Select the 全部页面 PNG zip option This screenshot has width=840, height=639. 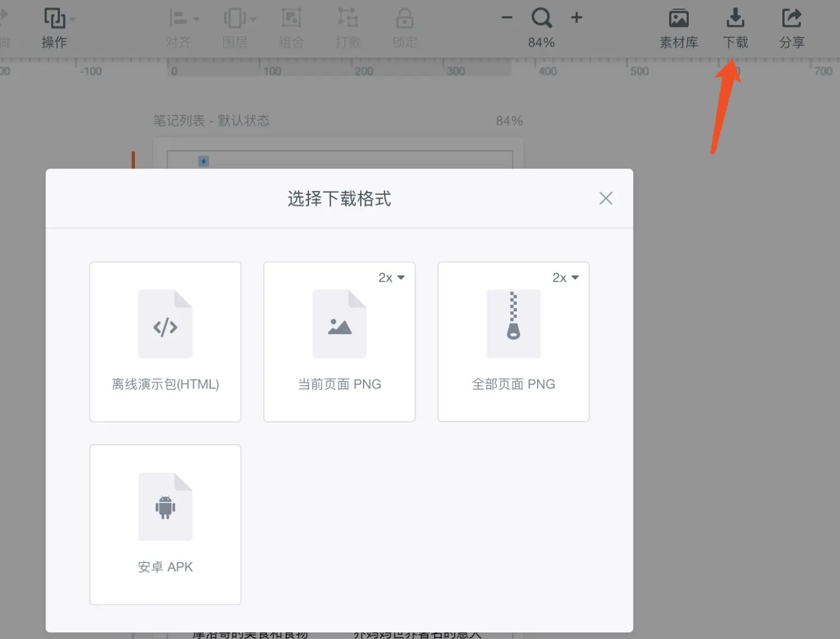click(513, 342)
